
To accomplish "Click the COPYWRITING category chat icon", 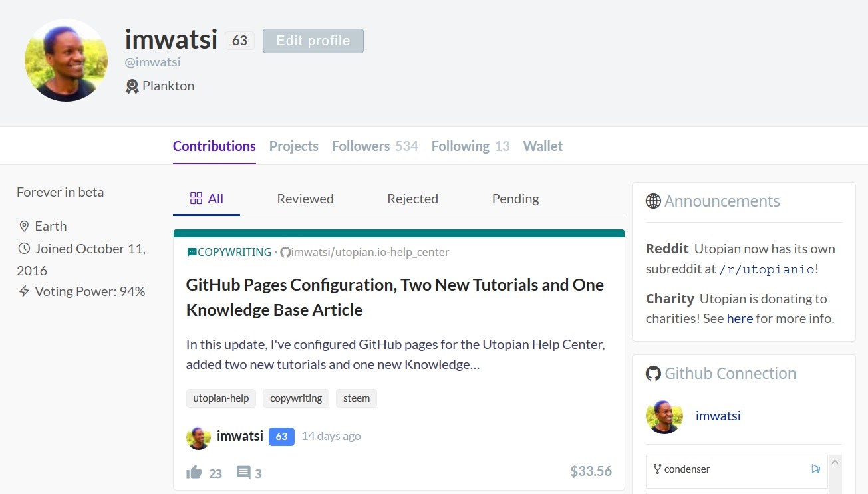I will pos(192,253).
